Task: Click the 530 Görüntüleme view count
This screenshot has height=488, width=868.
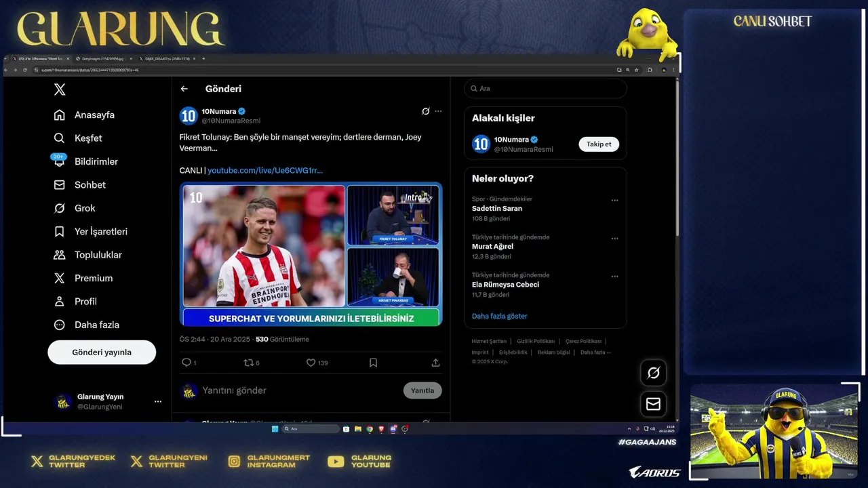Action: [x=282, y=339]
